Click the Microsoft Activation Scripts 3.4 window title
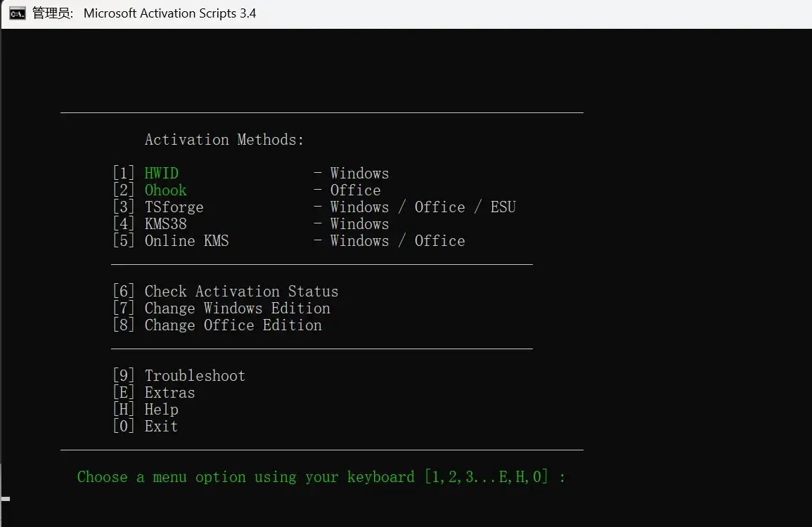The width and height of the screenshot is (812, 527). 169,13
